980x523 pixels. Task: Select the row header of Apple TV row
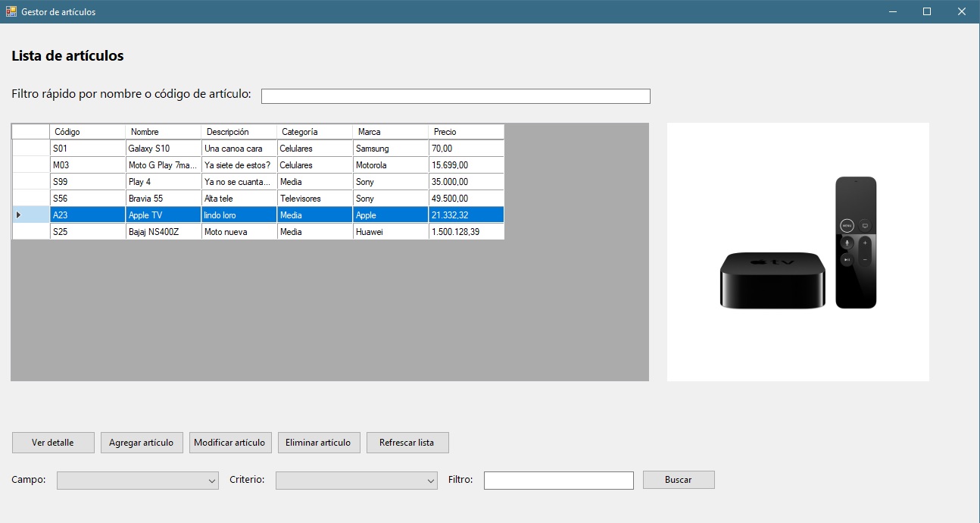(31, 215)
